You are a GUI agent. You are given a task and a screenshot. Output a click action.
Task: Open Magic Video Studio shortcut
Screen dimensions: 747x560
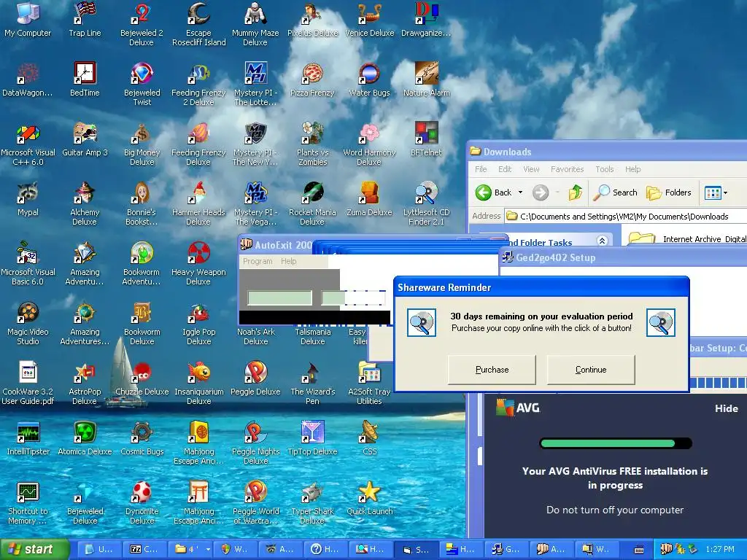28,323
